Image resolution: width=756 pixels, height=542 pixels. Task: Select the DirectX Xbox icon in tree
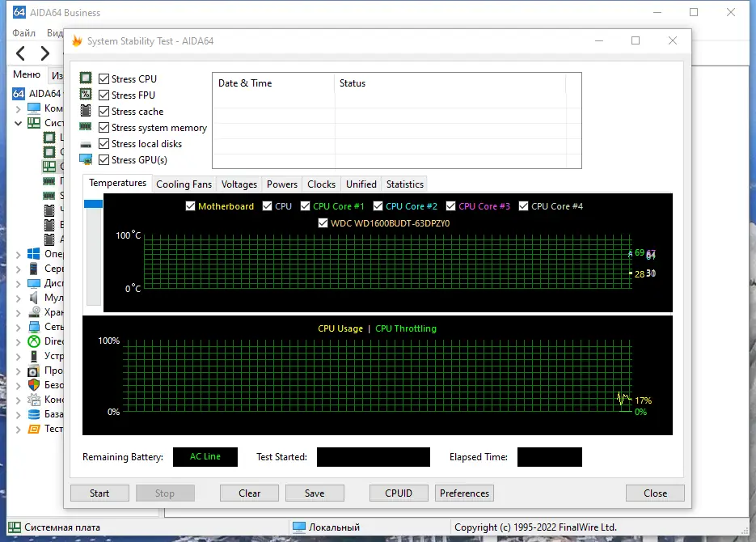pos(34,341)
